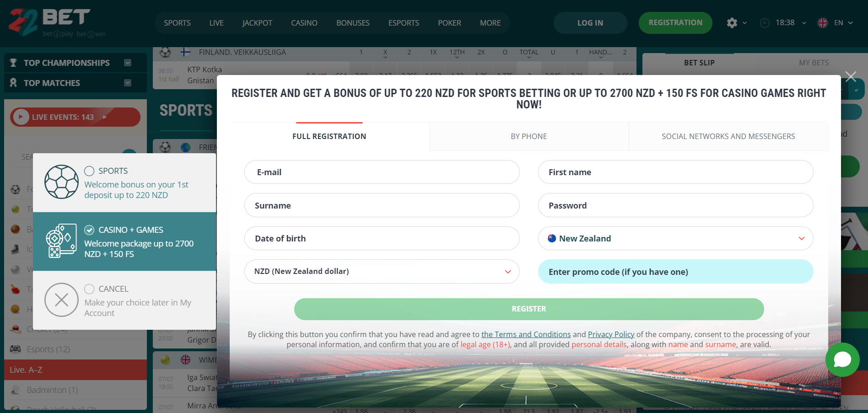The width and height of the screenshot is (868, 413).
Task: Play the Live Events icon
Action: [x=21, y=117]
